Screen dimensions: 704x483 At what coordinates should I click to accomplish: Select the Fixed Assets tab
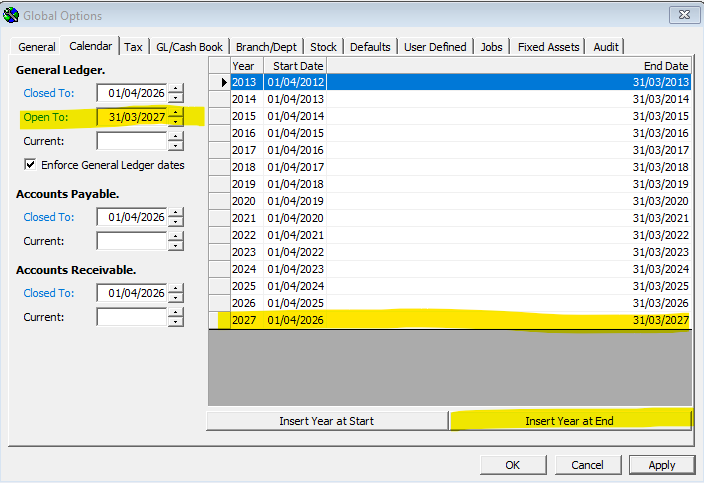tap(549, 47)
